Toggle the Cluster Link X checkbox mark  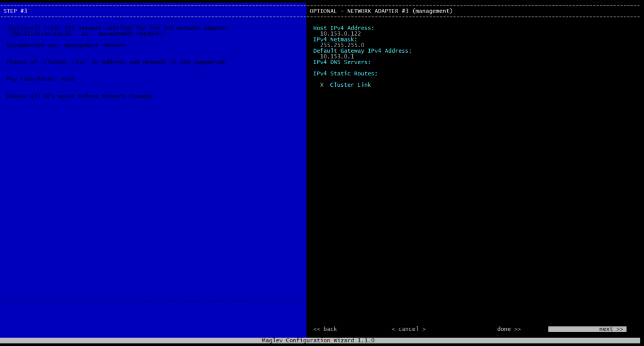321,85
